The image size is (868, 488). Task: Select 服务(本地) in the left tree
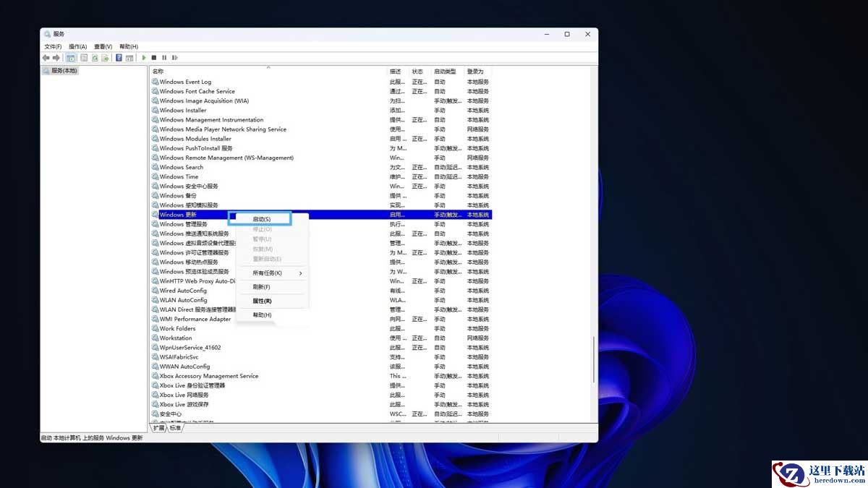pos(64,71)
